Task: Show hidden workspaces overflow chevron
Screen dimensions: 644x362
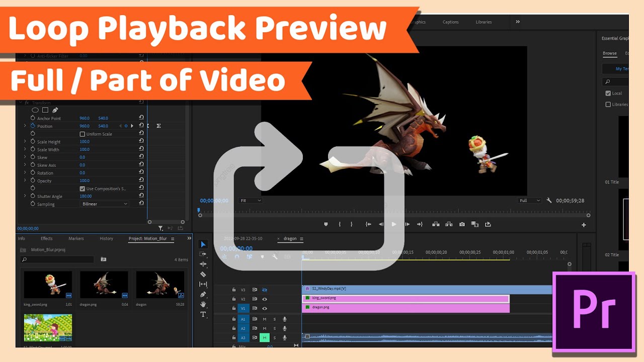Action: pyautogui.click(x=518, y=22)
